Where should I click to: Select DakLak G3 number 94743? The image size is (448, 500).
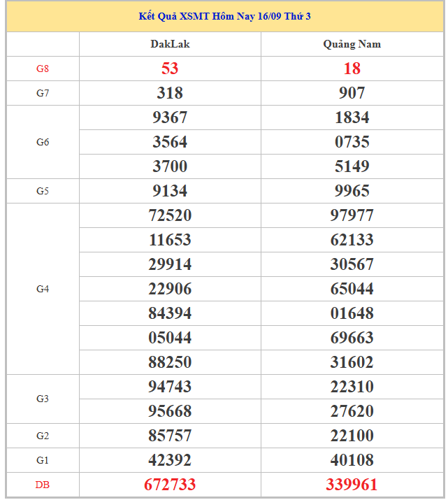coord(170,387)
